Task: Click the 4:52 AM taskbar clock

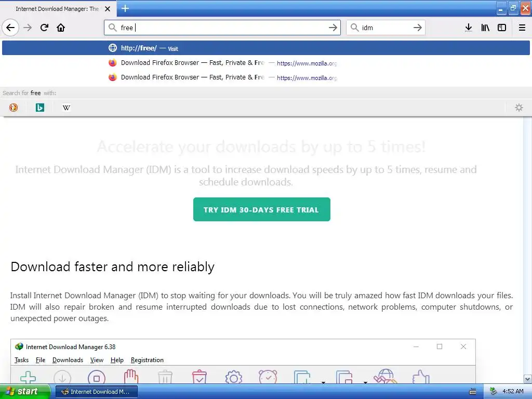Action: click(x=513, y=391)
